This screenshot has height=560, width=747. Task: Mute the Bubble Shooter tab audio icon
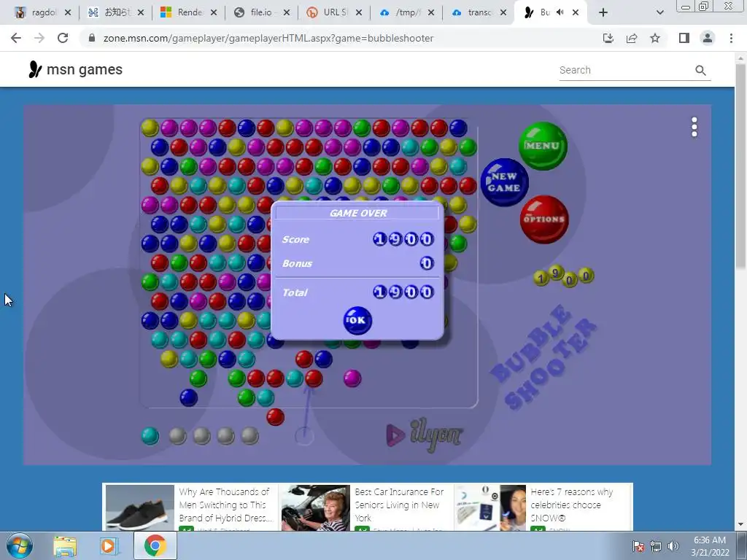(560, 12)
